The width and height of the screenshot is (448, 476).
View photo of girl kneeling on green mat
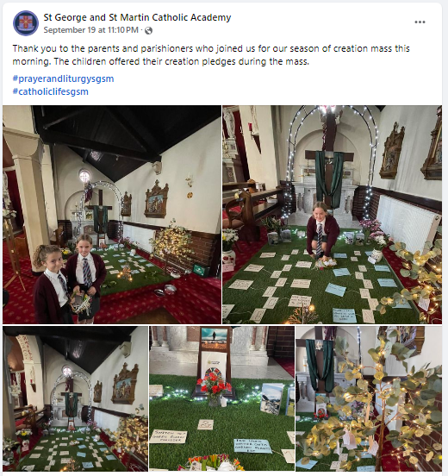333,215
